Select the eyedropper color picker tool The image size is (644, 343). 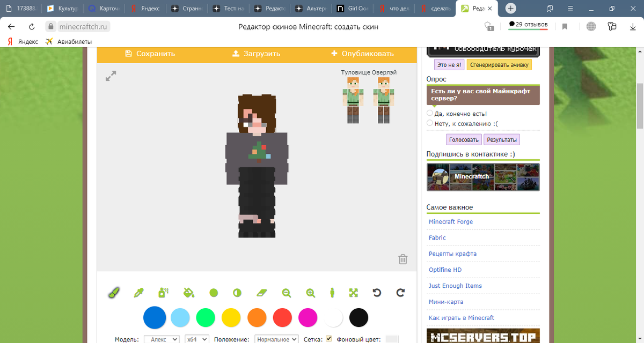pyautogui.click(x=138, y=293)
